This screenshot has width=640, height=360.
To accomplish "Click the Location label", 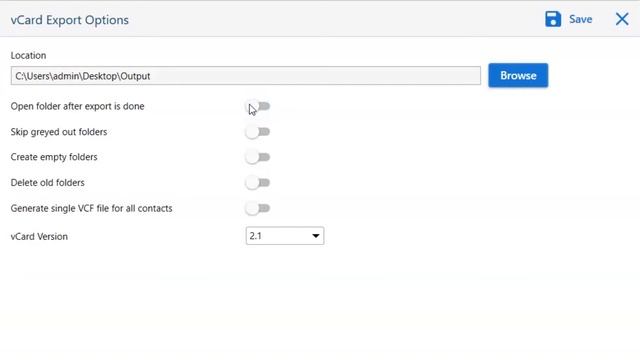I will [x=28, y=56].
